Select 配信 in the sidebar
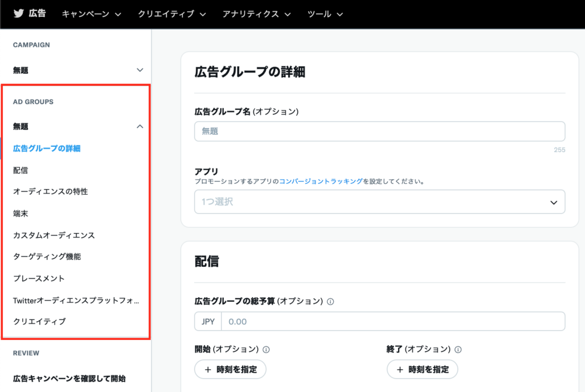Screen dimensions: 585x392 point(21,170)
